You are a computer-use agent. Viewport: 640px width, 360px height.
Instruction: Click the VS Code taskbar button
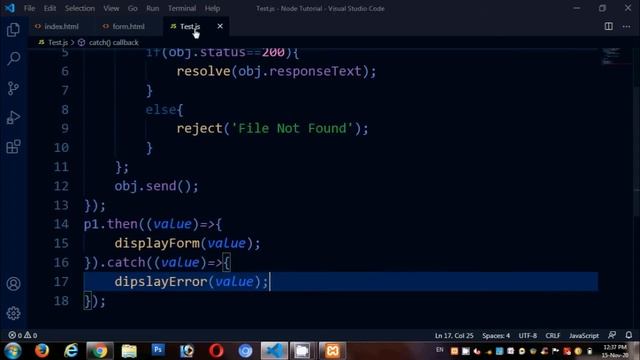(274, 351)
